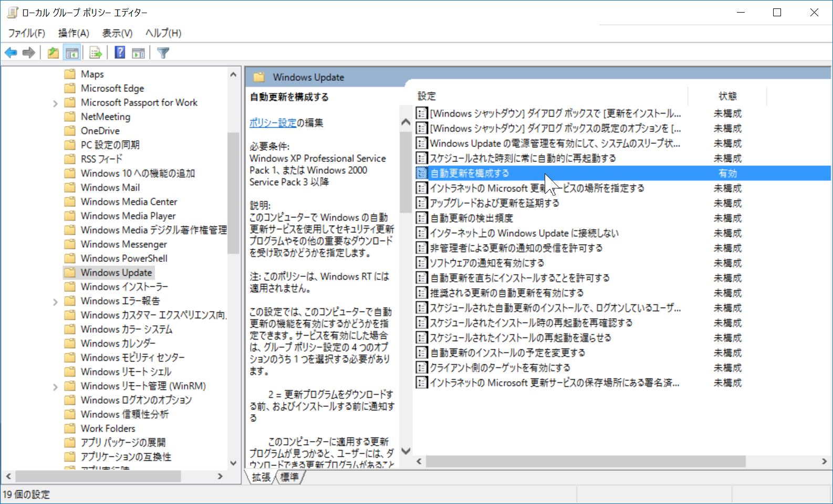The width and height of the screenshot is (833, 504).
Task: Select 自動更新のインストールの予定を変更する policy
Action: point(507,352)
